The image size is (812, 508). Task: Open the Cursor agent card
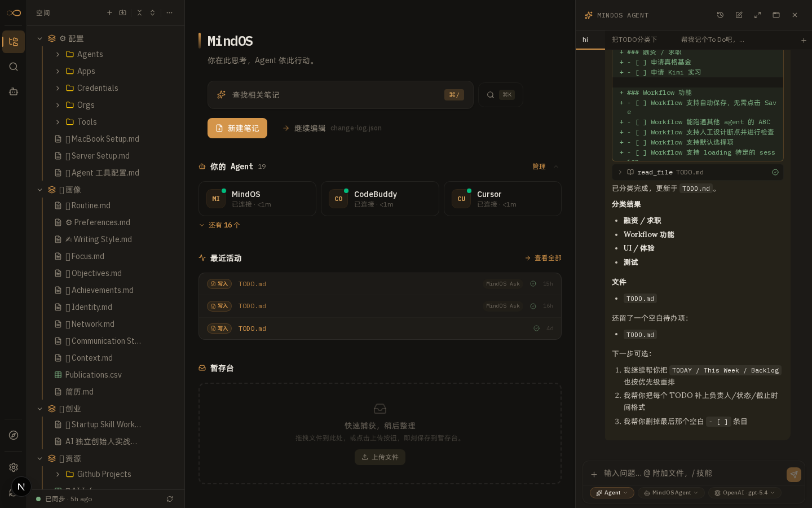tap(502, 199)
